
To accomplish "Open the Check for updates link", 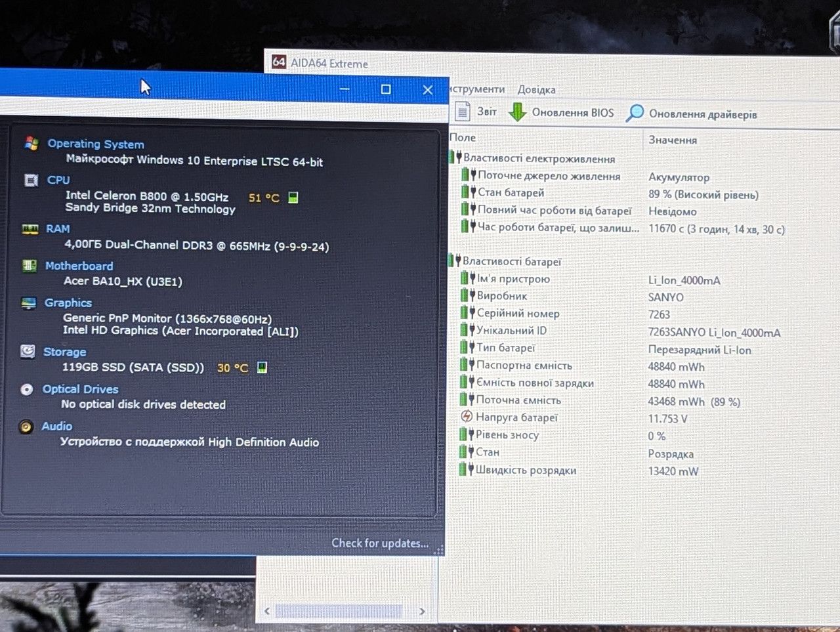I will point(380,543).
